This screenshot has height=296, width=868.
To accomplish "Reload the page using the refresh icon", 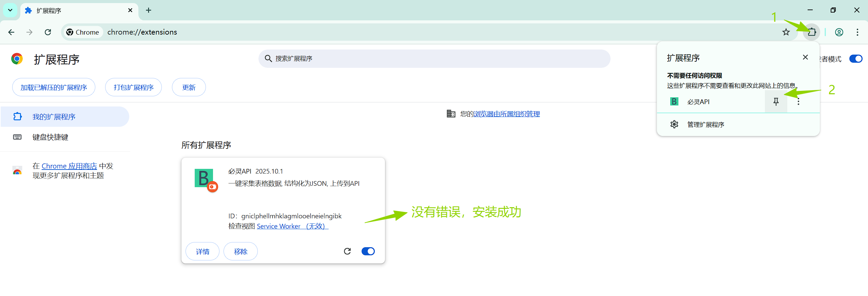I will [48, 32].
